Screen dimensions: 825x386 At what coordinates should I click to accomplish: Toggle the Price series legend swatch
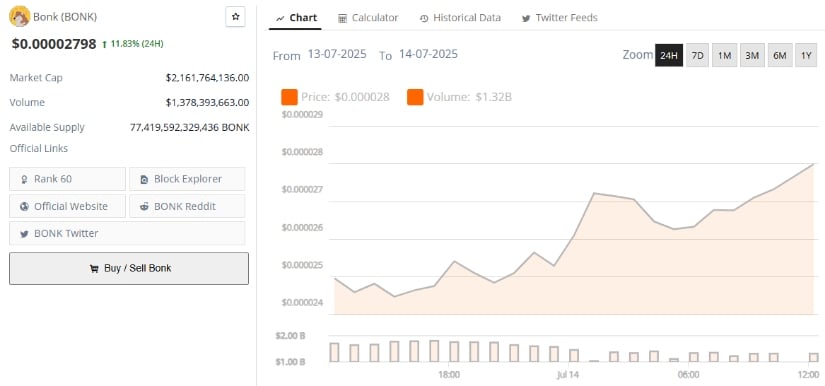click(x=289, y=97)
